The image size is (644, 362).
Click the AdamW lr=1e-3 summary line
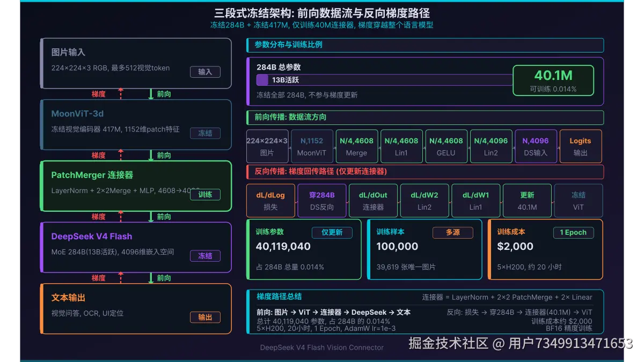tap(326, 328)
